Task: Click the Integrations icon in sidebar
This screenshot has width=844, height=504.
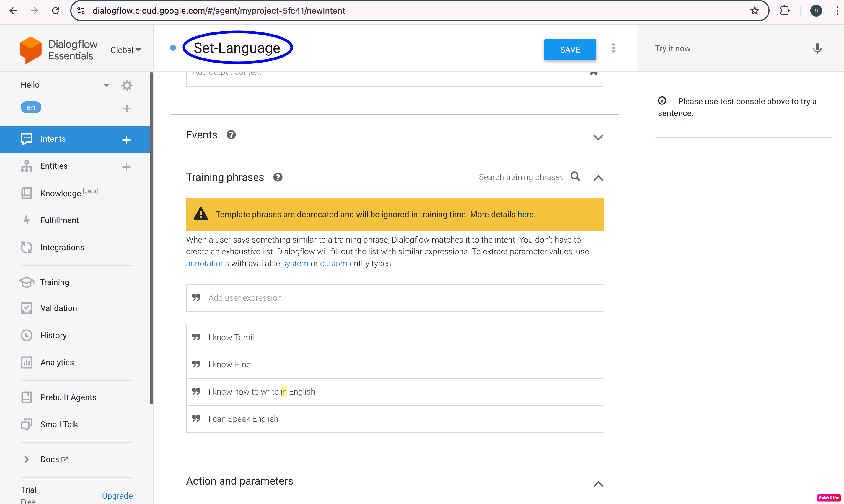Action: [x=26, y=247]
